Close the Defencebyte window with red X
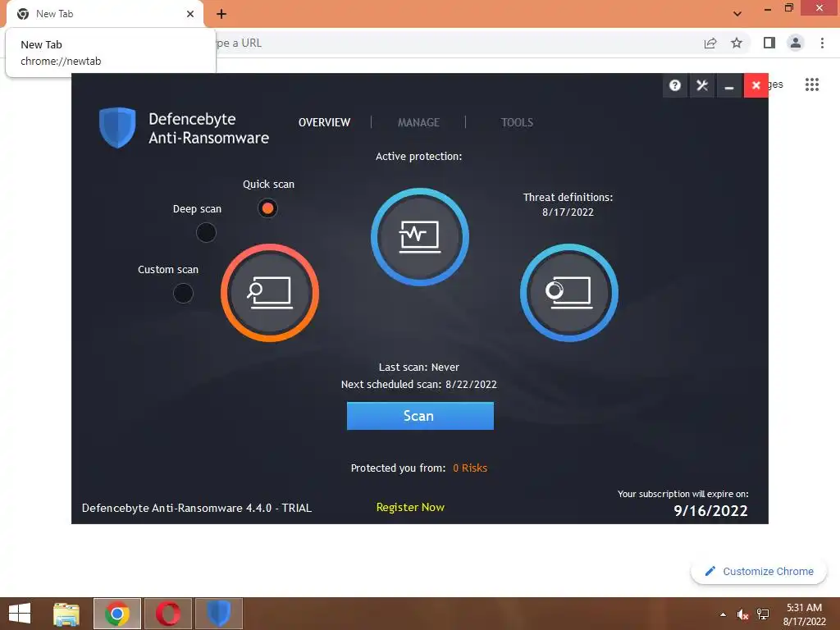 click(756, 85)
